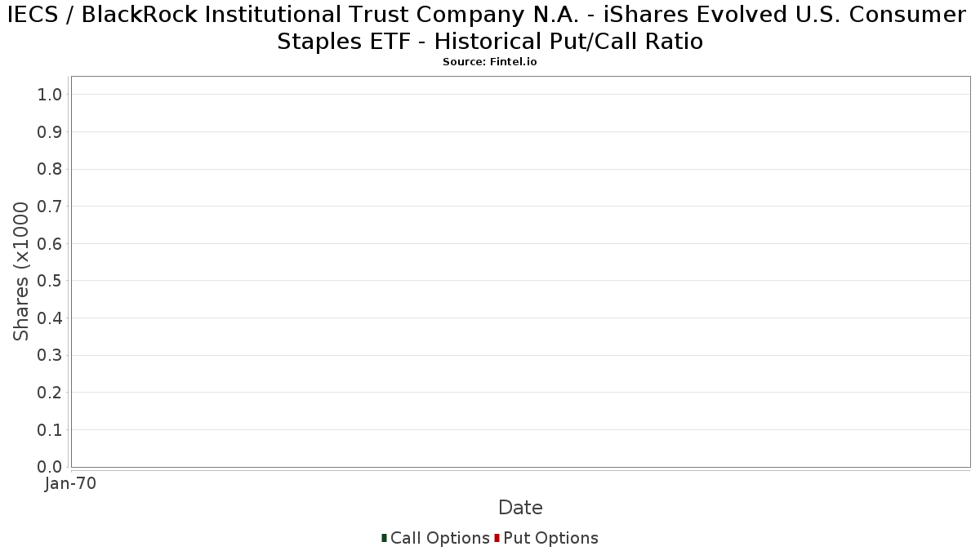The width and height of the screenshot is (980, 551).
Task: Select the 0.0 y-axis tick label
Action: [50, 467]
